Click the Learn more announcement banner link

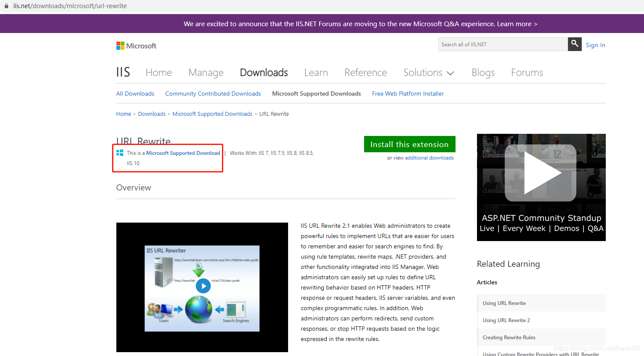517,24
